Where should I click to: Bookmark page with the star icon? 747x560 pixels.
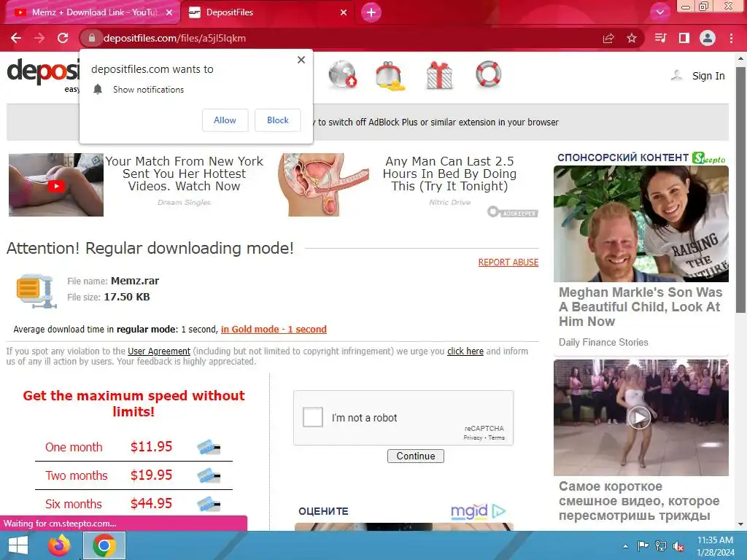(x=632, y=38)
